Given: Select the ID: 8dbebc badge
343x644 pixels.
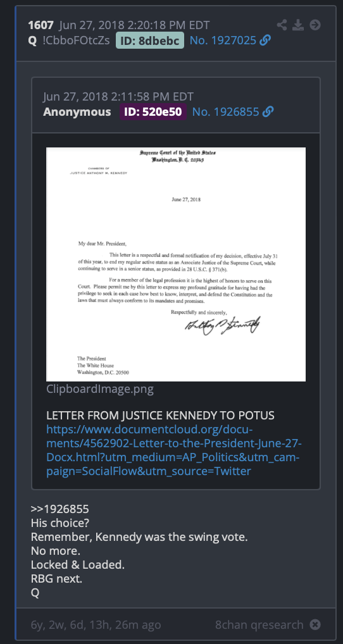Looking at the screenshot, I should 150,40.
